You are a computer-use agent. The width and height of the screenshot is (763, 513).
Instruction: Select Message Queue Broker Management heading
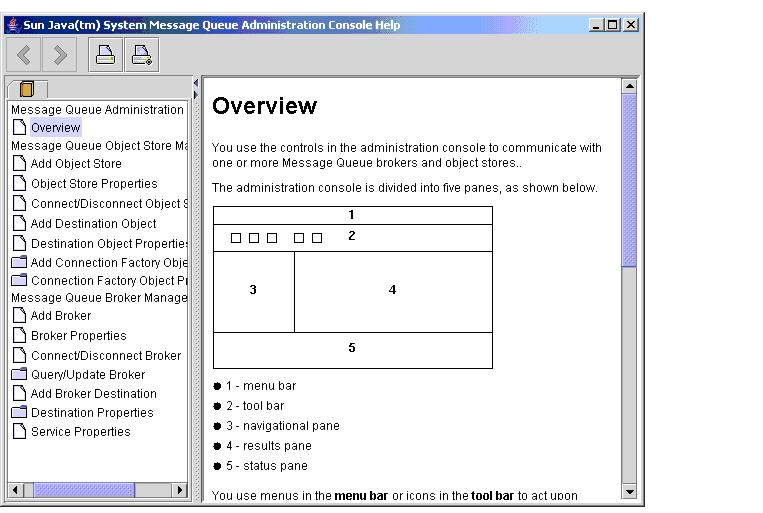tap(99, 297)
